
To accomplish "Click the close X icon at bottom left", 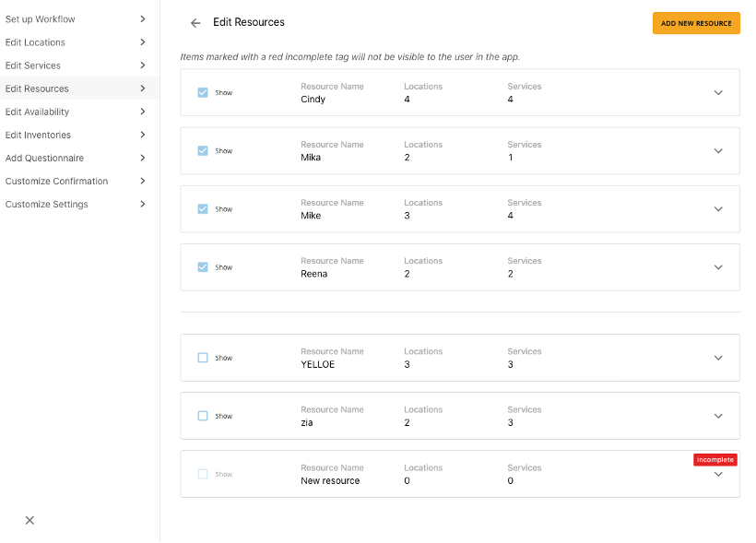I will [29, 520].
